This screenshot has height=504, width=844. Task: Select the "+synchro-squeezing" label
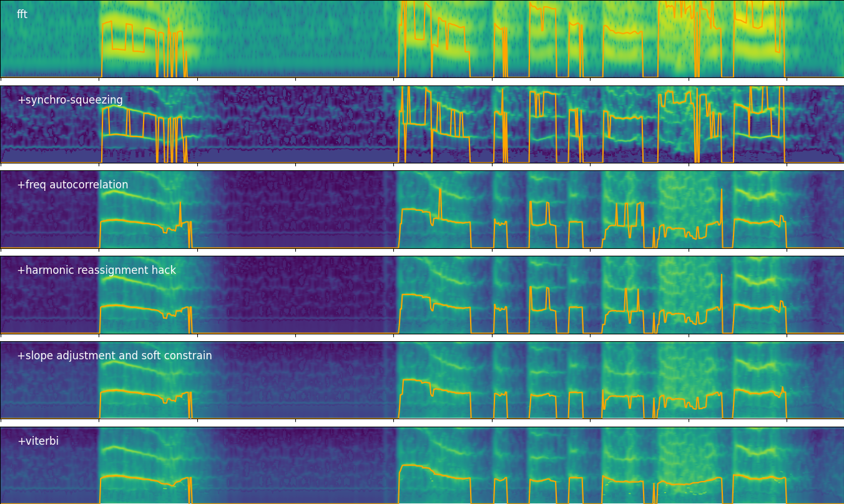coord(70,100)
